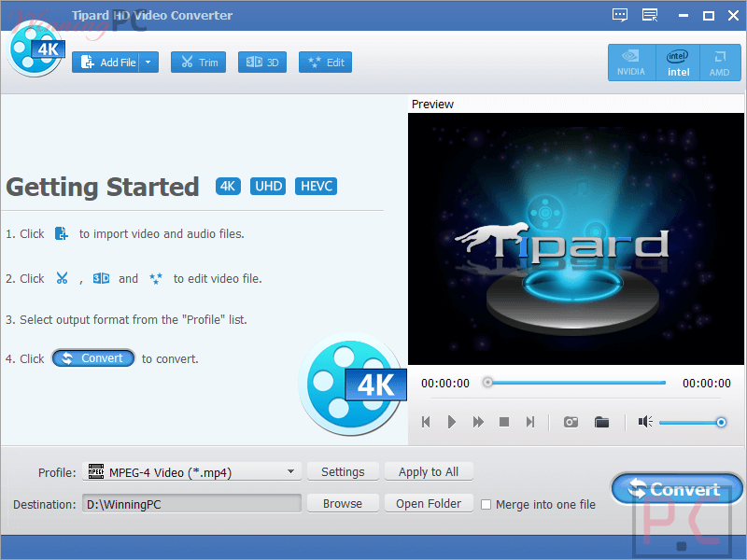Open the menu icon in the titlebar

[650, 15]
